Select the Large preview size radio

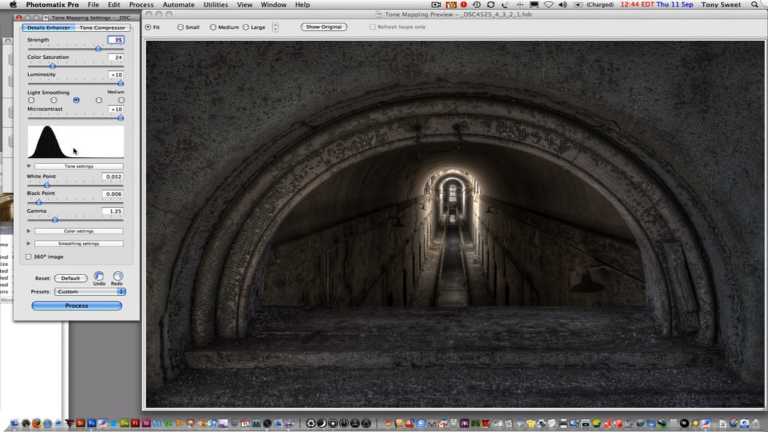[246, 27]
